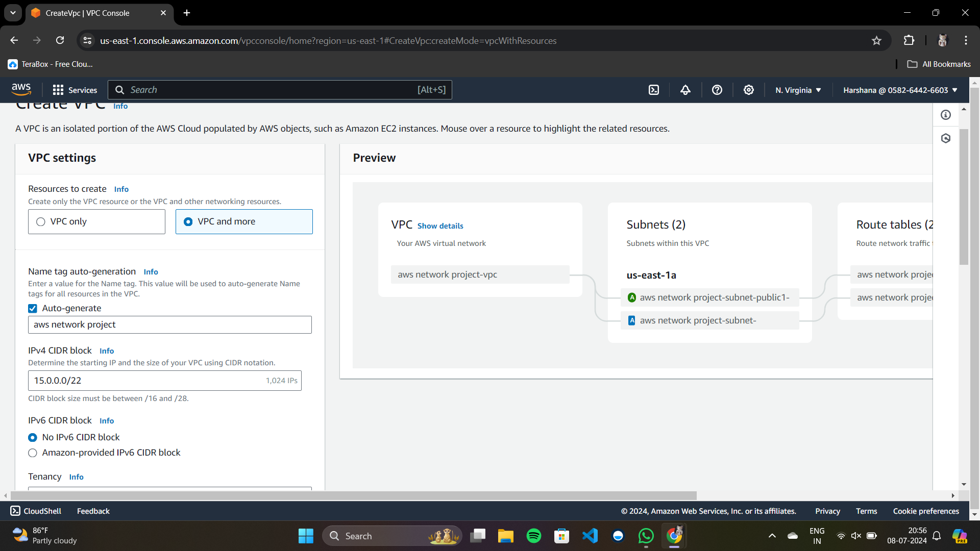Screen dimensions: 980x551
Task: Open CloudShell icon in top navigation bar
Action: pyautogui.click(x=654, y=90)
